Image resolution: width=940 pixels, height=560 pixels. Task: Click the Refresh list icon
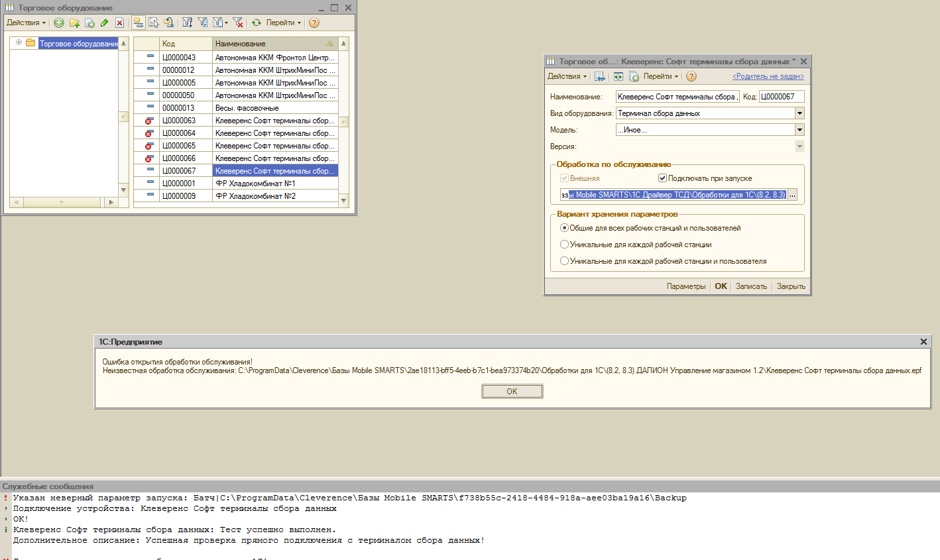pyautogui.click(x=257, y=23)
